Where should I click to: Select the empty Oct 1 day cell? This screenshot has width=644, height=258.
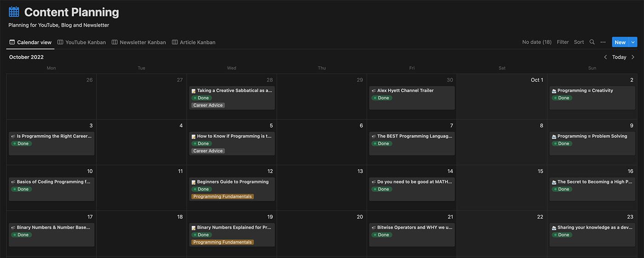pos(502,97)
